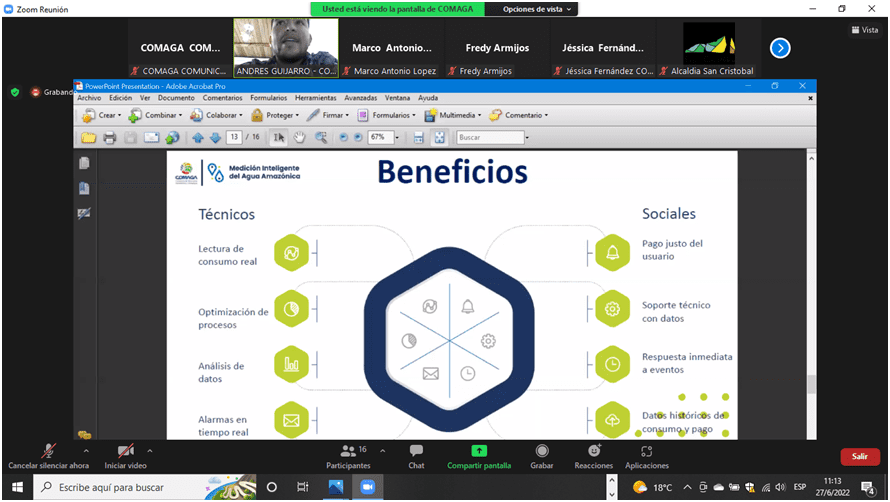Show more participants with the right arrow

tap(780, 47)
